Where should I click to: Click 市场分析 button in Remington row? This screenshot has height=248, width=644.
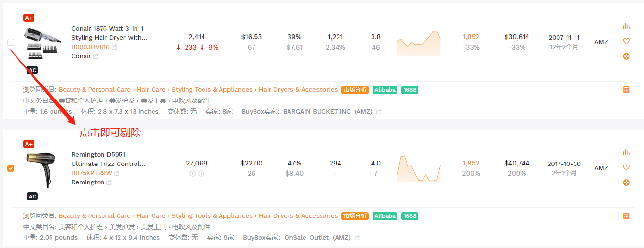(355, 216)
